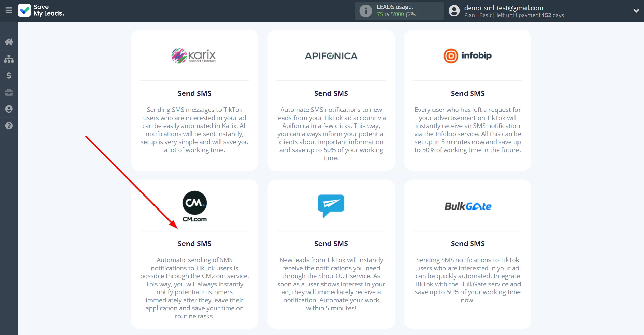Click the '75 of 5'000 (2%)' usage text
This screenshot has width=644, height=335.
pyautogui.click(x=397, y=14)
